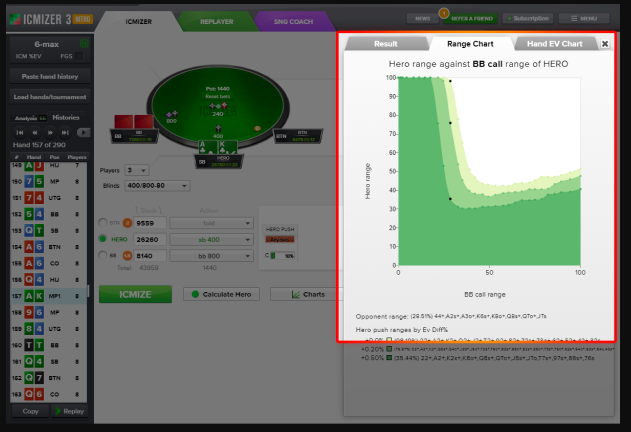Click HERO's A K hole cards

pos(217,147)
